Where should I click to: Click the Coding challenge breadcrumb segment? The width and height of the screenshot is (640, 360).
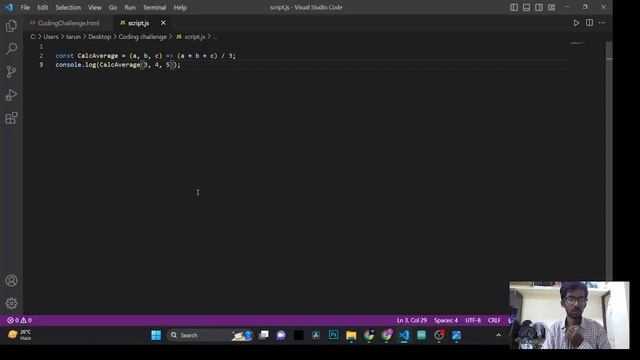click(142, 37)
